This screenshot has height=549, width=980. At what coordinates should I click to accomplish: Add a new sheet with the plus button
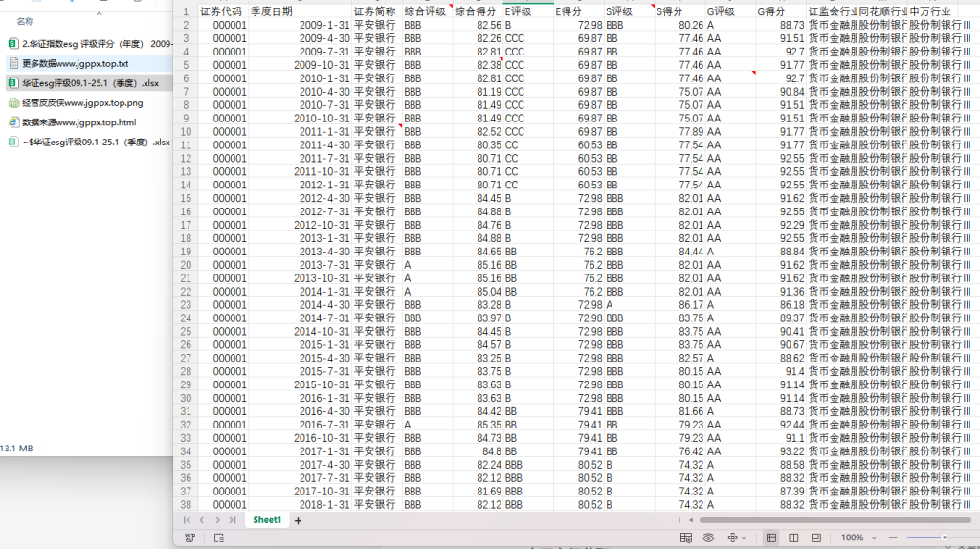[x=299, y=520]
